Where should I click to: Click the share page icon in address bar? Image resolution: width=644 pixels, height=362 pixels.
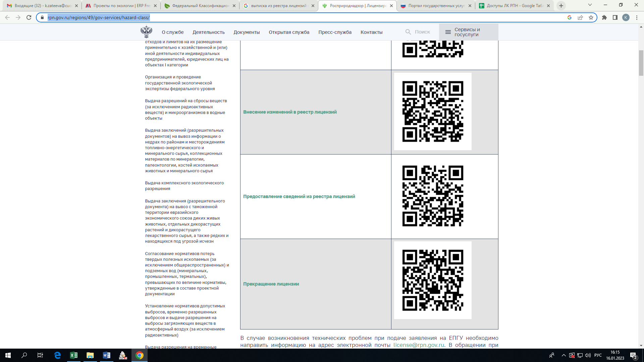click(580, 17)
